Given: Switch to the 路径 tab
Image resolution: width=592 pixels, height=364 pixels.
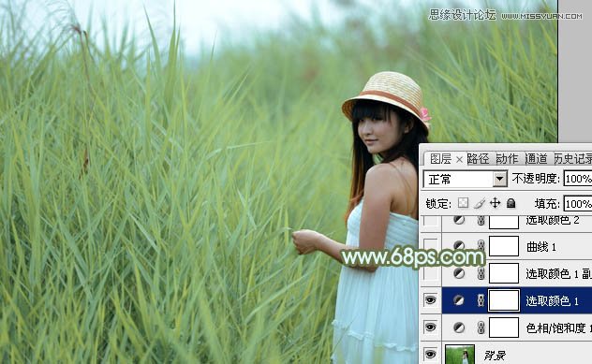Looking at the screenshot, I should [x=478, y=159].
